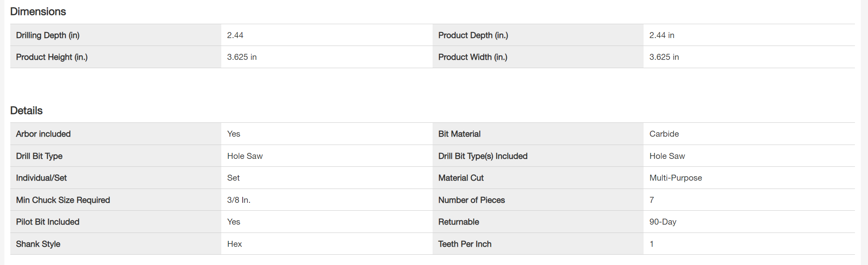Click the Individual/Set value Set

233,178
